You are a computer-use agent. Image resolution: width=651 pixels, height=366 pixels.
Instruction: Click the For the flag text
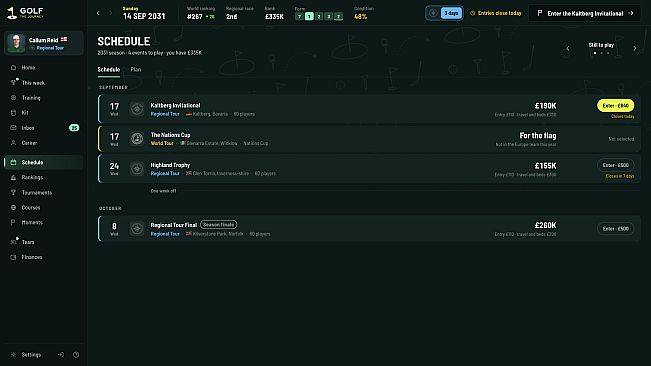point(538,136)
